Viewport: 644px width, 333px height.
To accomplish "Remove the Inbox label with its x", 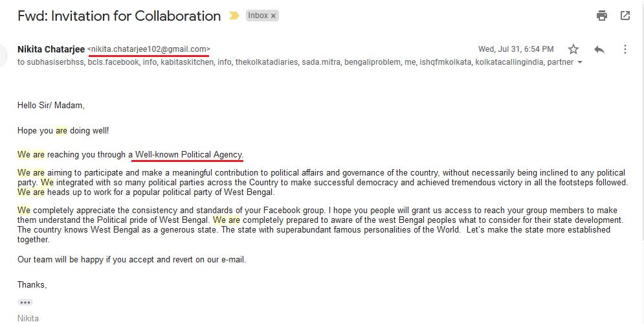I will tap(273, 16).
